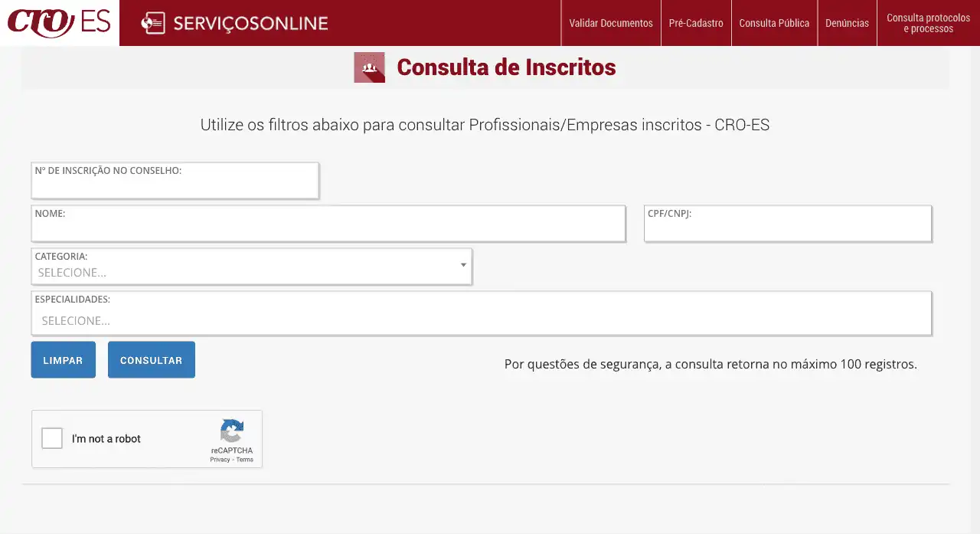Check the "I'm not a robot" checkbox

52,438
